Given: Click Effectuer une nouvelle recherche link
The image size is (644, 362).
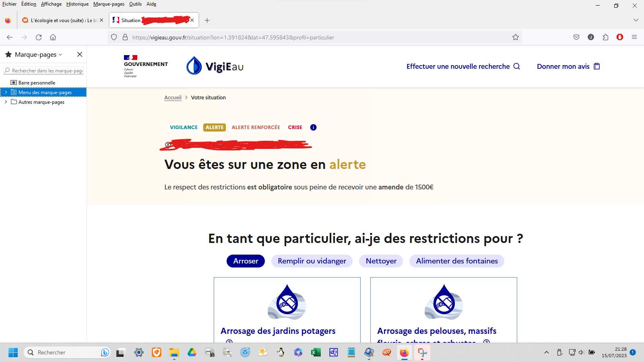Looking at the screenshot, I should [463, 66].
